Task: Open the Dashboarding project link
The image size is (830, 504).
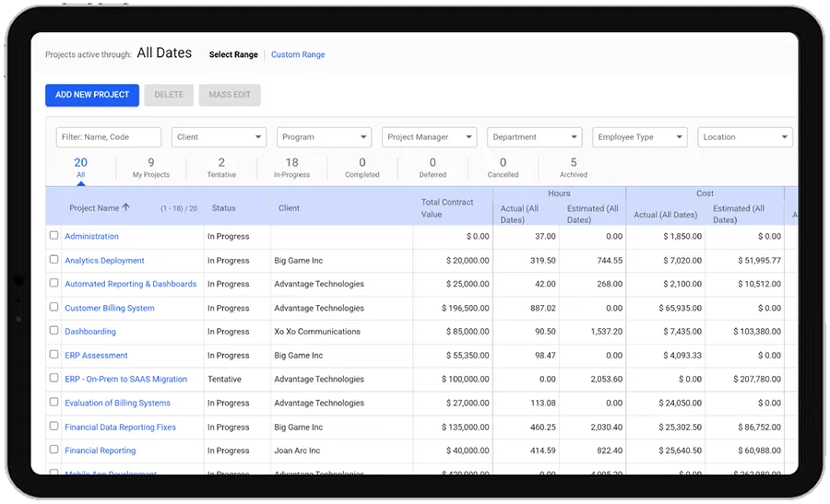Action: point(90,332)
